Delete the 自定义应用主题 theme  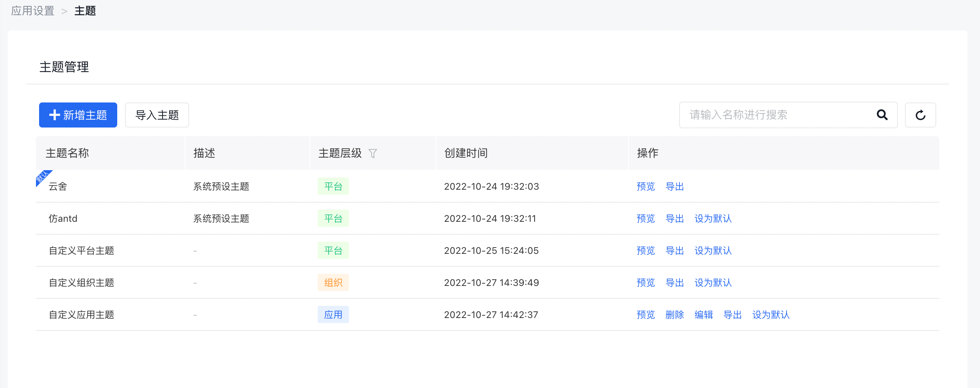click(674, 315)
